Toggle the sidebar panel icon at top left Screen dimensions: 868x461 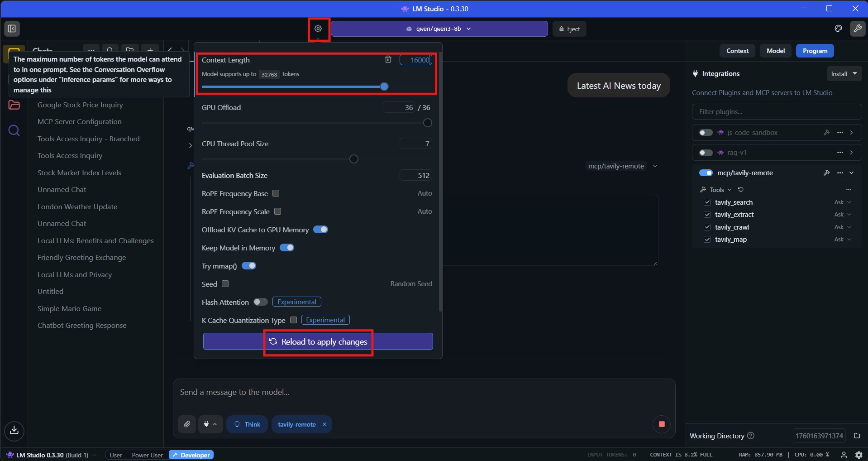[x=12, y=29]
